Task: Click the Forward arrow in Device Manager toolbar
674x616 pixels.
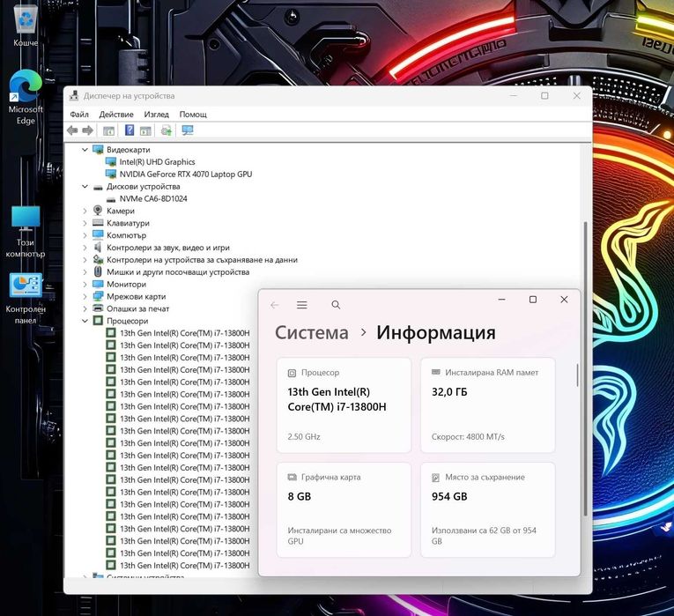Action: tap(88, 130)
